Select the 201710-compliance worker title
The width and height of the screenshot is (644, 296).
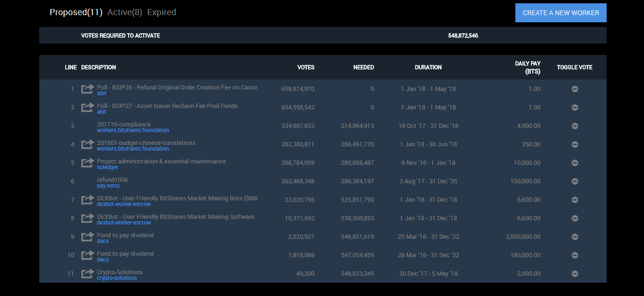click(x=124, y=125)
